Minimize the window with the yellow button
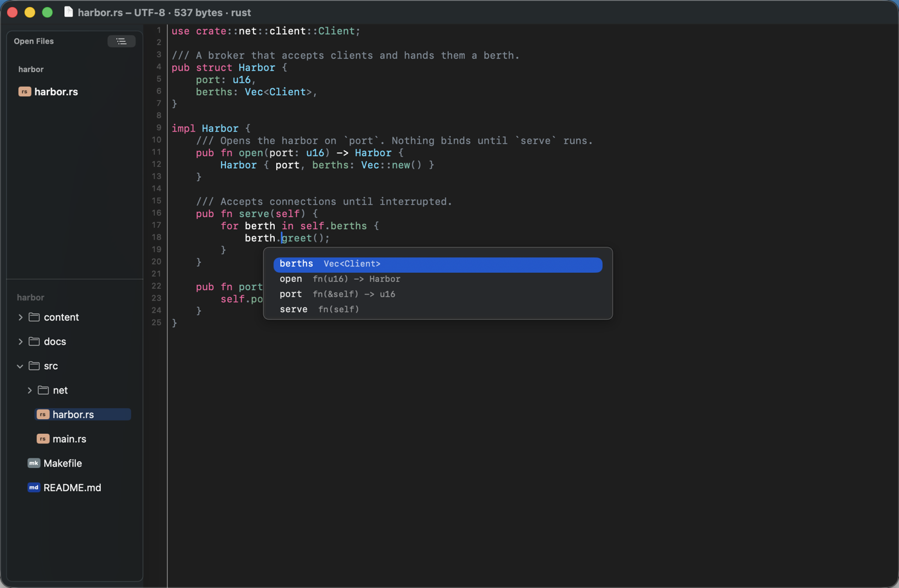 click(x=30, y=12)
